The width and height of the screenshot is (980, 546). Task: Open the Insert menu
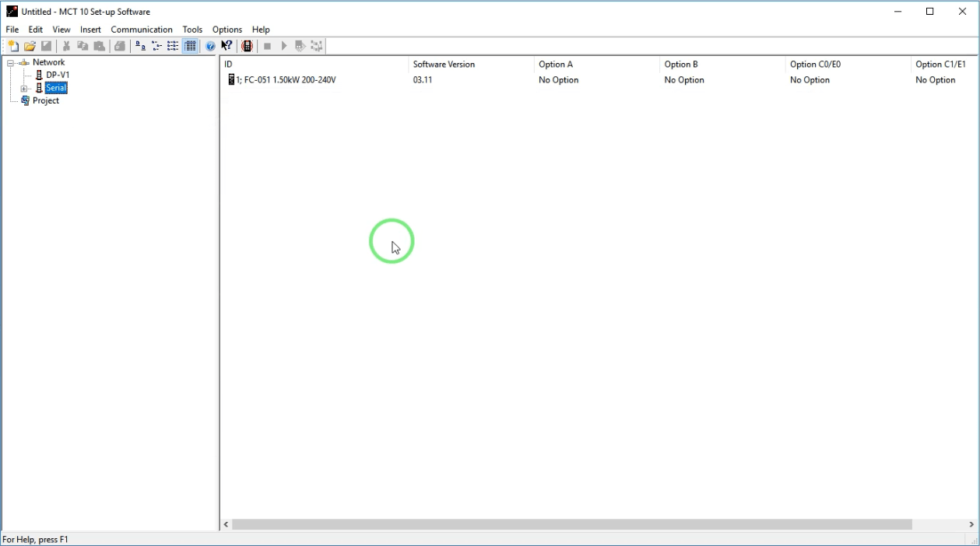90,30
